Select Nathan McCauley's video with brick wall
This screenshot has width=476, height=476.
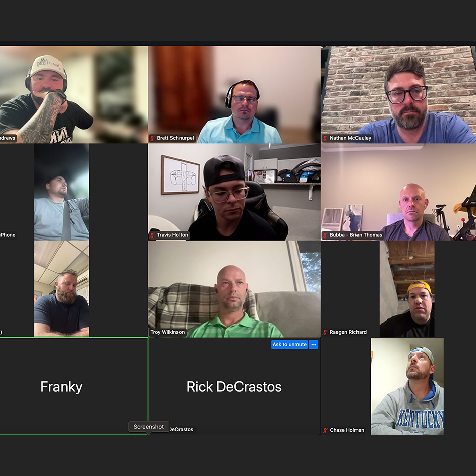point(398,95)
